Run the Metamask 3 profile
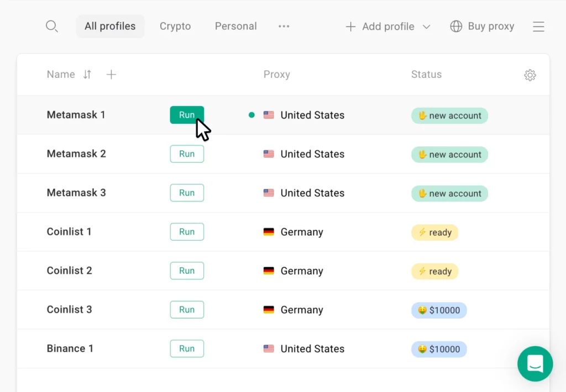Image resolution: width=566 pixels, height=392 pixels. [187, 193]
